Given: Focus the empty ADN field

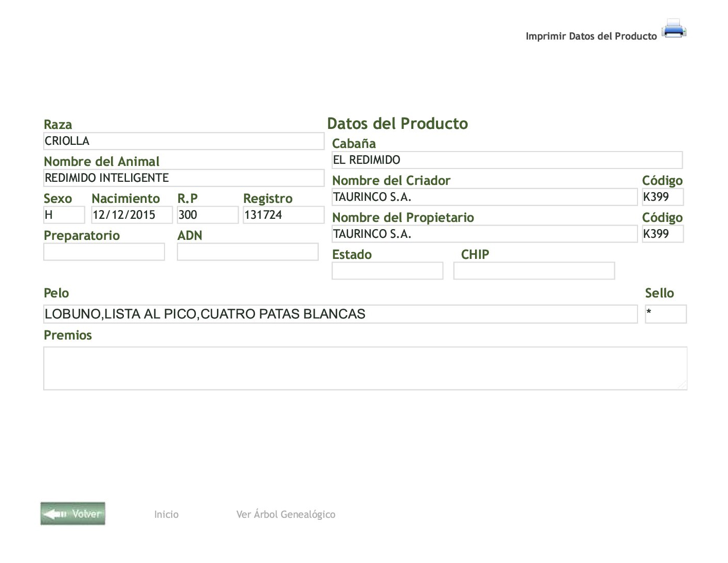Looking at the screenshot, I should point(247,252).
